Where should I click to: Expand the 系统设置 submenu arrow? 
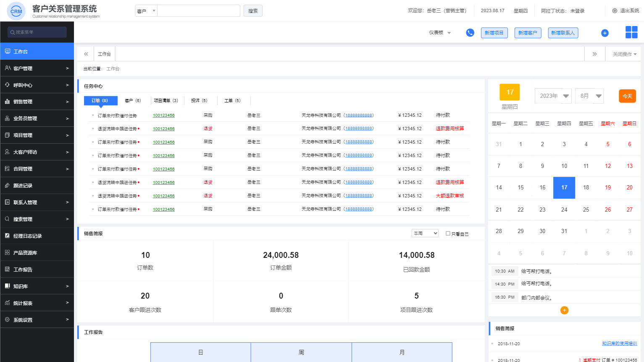[67, 320]
